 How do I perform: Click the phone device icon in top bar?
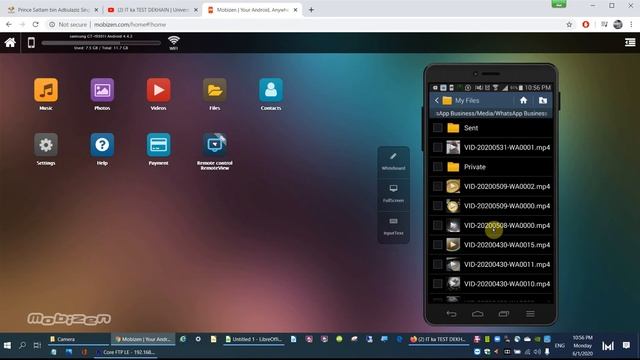click(31, 42)
